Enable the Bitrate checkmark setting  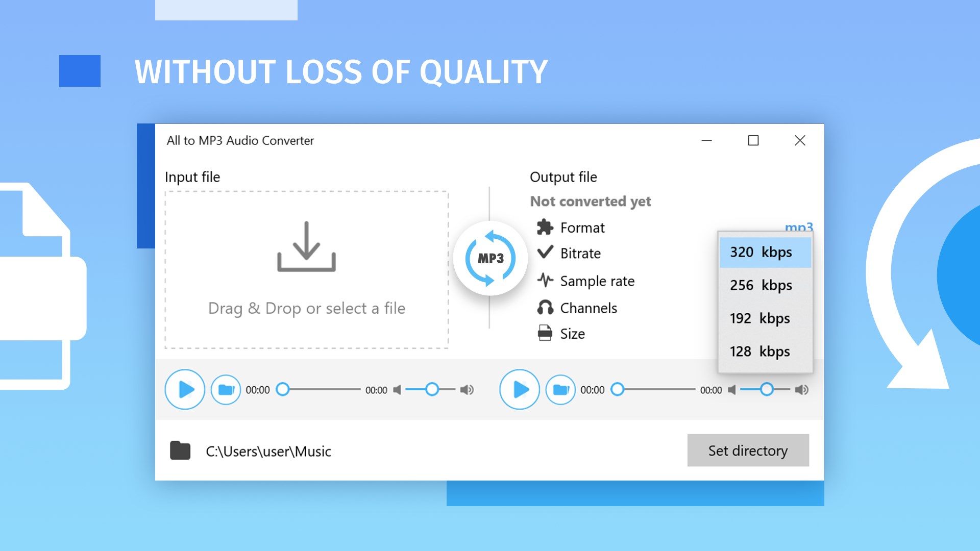544,254
